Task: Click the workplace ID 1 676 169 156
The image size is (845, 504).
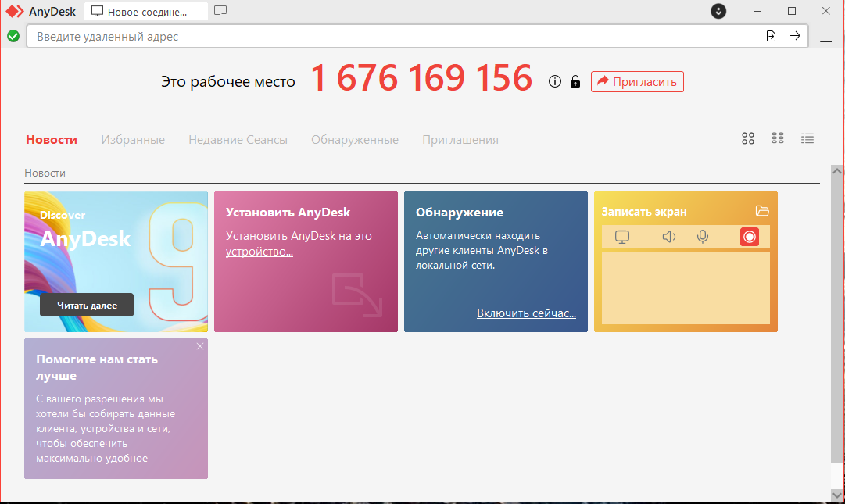Action: 421,77
